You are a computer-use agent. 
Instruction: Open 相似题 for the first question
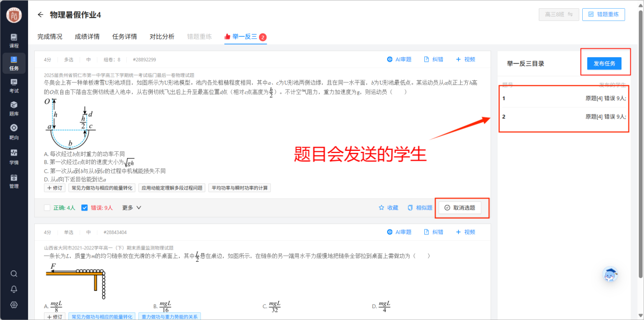(420, 208)
